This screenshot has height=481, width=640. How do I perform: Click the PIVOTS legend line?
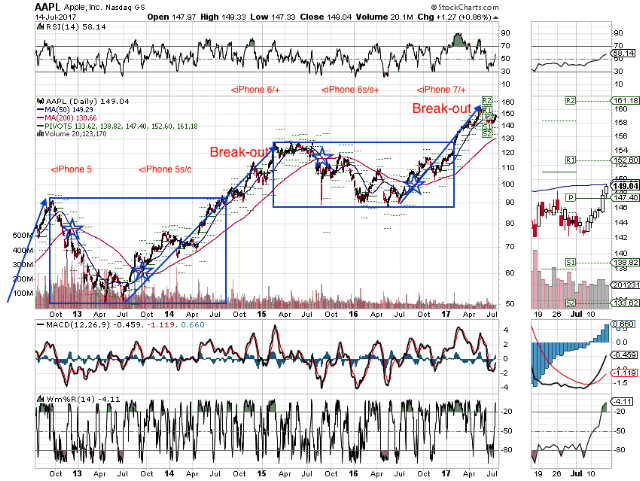pos(118,126)
